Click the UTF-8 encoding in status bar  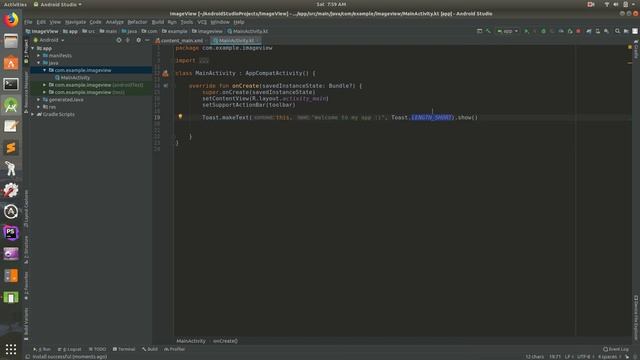click(584, 357)
